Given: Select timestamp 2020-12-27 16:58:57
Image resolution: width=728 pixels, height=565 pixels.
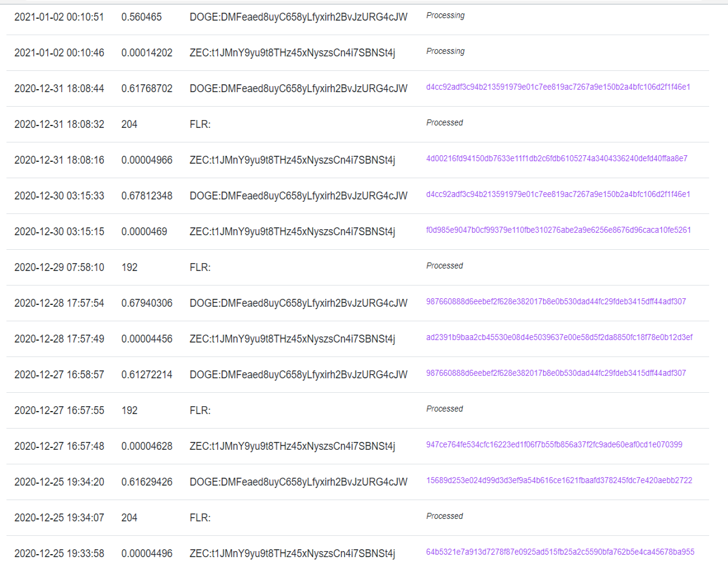Looking at the screenshot, I should pos(59,375).
